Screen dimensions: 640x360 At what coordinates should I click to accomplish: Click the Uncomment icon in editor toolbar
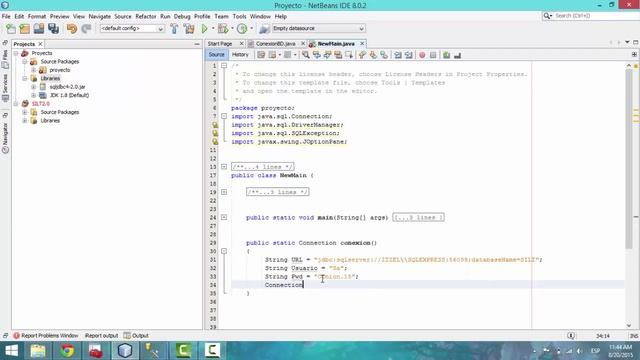coord(458,55)
